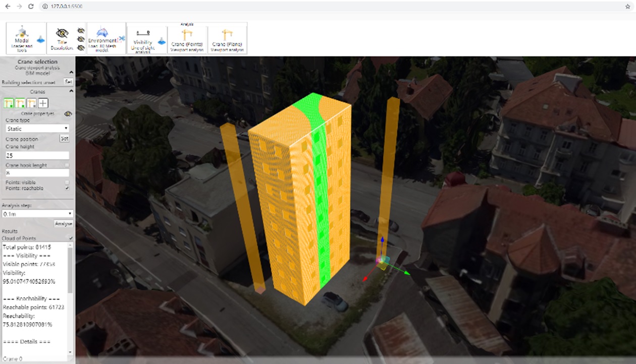The image size is (636, 364).
Task: Open Crane (Points) viewport analysis
Action: point(187,39)
